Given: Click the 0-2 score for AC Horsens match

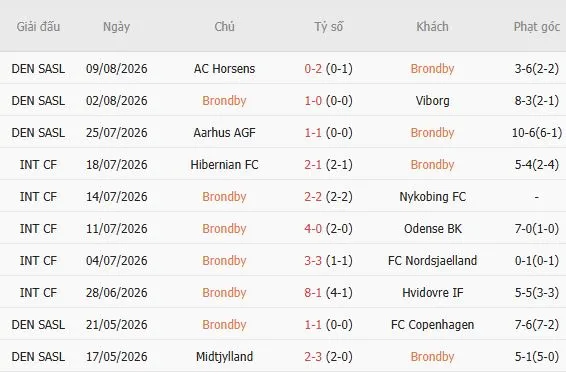Looking at the screenshot, I should (313, 69).
